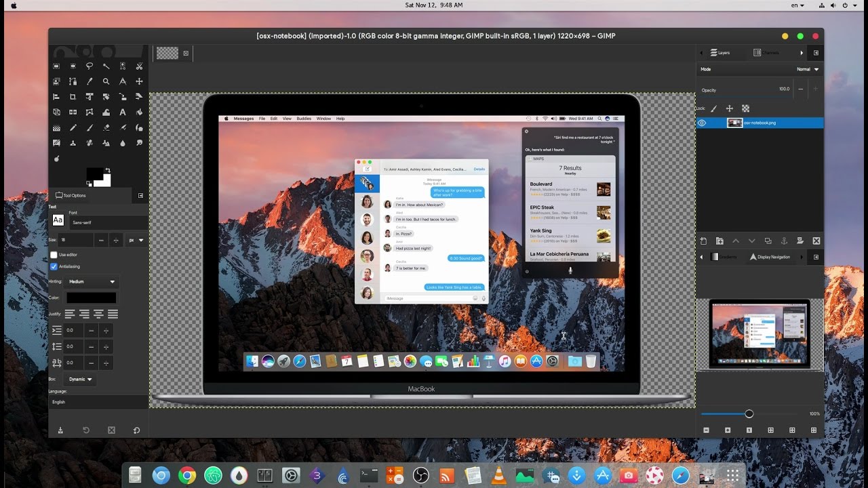Screen dimensions: 868x488
Task: Open the anchor layer icon
Action: (783, 241)
